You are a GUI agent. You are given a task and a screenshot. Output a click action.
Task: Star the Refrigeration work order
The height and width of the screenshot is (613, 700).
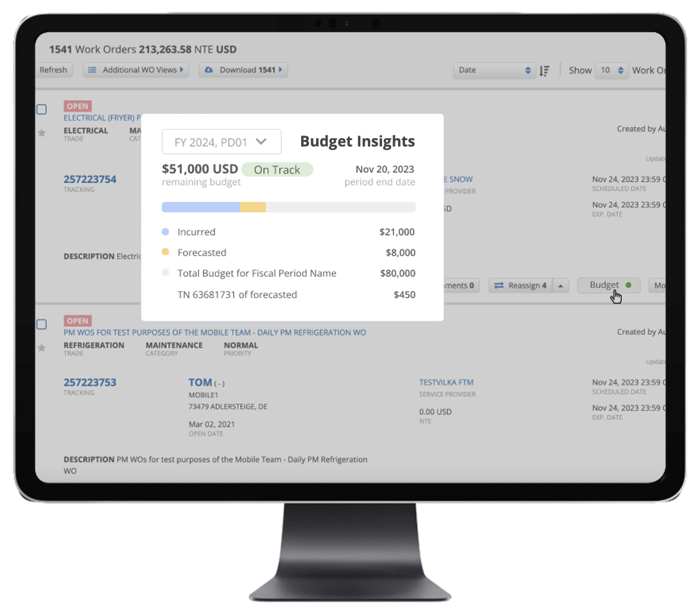point(42,348)
